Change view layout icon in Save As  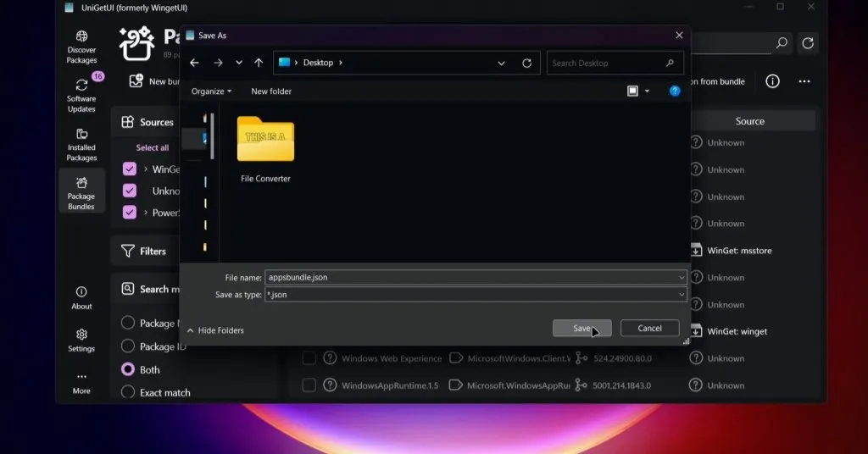point(632,91)
